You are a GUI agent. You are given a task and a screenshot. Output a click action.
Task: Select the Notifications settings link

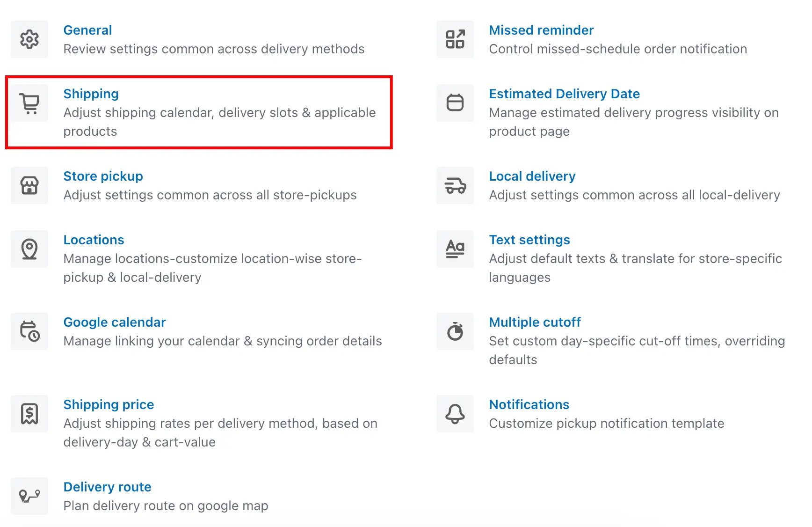pos(529,404)
